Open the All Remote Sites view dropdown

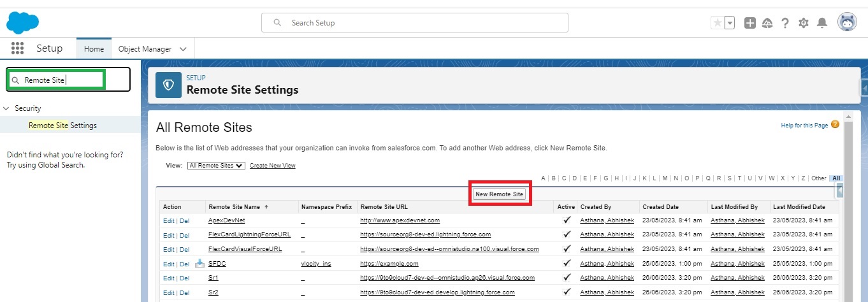216,166
